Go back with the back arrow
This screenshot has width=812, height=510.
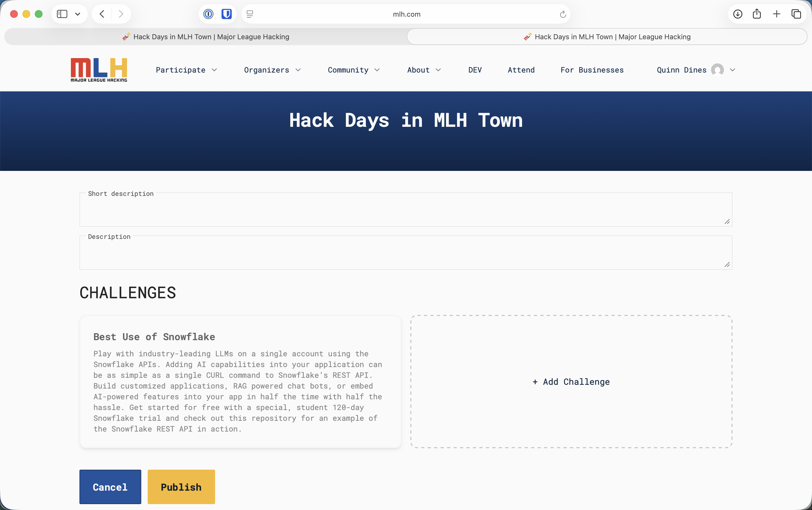click(102, 14)
